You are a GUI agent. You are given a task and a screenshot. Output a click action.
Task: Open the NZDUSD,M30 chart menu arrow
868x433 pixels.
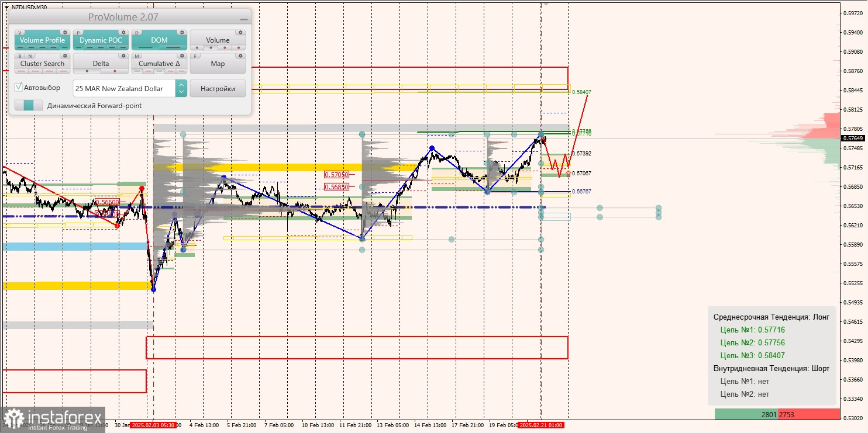pyautogui.click(x=6, y=7)
